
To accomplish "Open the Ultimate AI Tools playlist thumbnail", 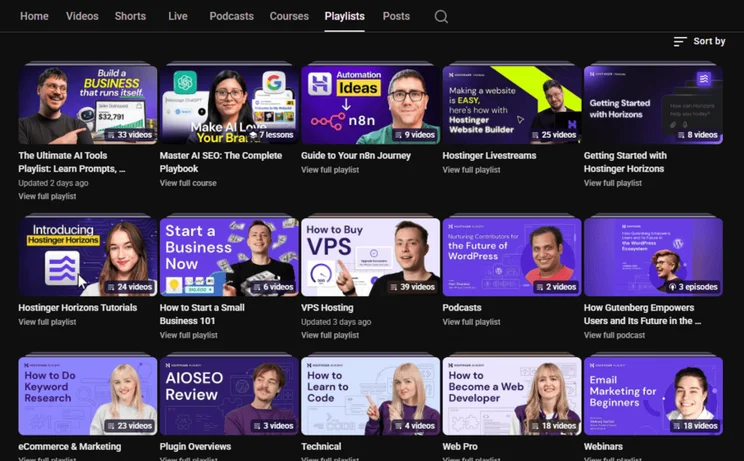I will coord(88,105).
